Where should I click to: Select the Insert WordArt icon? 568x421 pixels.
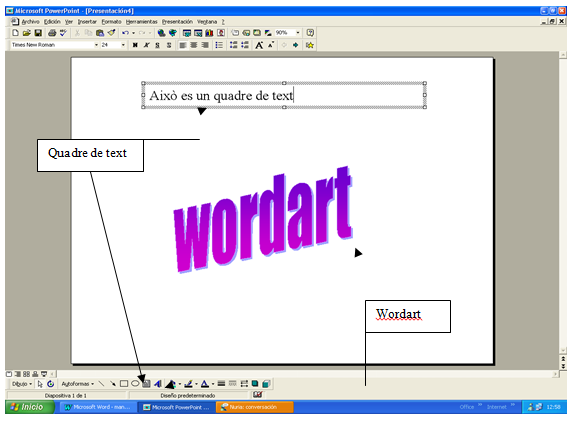coord(158,383)
